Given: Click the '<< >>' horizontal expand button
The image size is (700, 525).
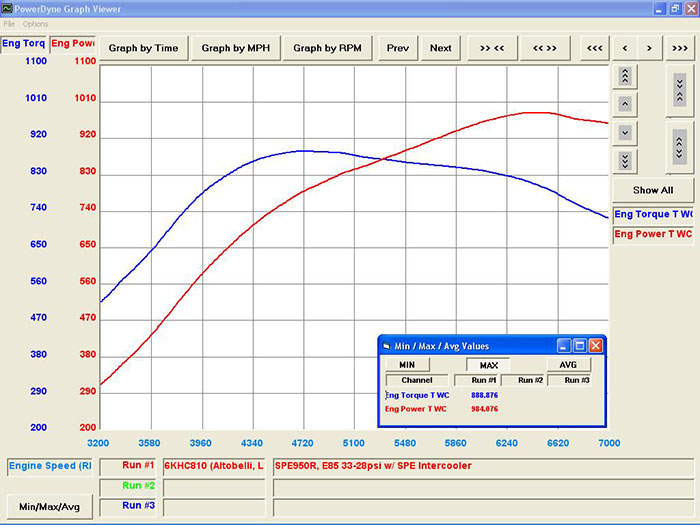Looking at the screenshot, I should pos(545,48).
